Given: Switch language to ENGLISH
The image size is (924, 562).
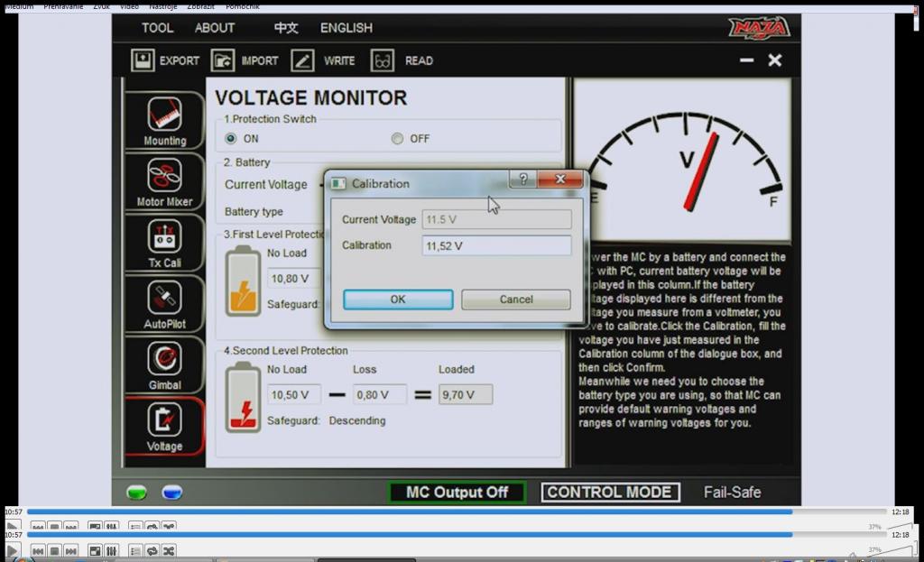Looking at the screenshot, I should click(x=346, y=28).
